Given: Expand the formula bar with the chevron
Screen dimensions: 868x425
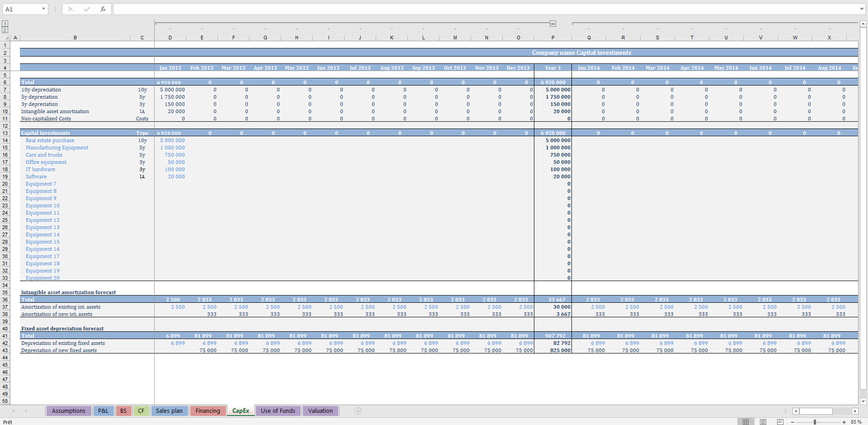Looking at the screenshot, I should pos(862,9).
